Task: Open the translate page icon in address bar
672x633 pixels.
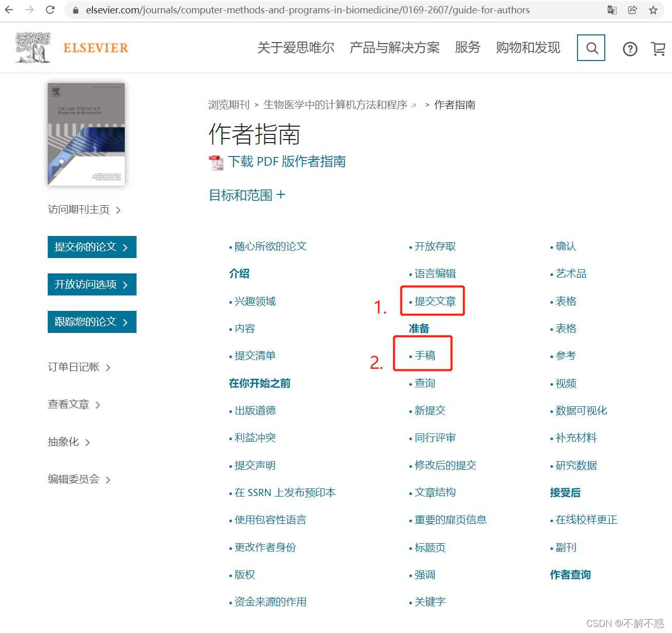Action: [612, 10]
